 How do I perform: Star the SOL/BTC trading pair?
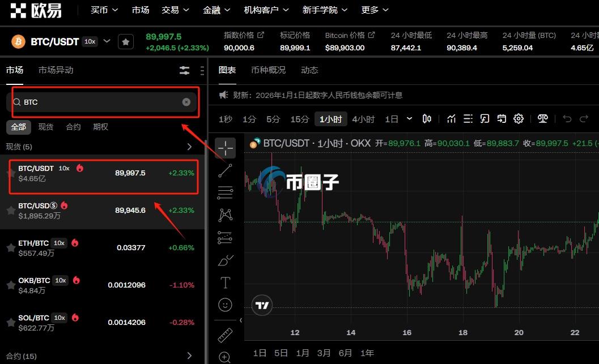click(10, 322)
